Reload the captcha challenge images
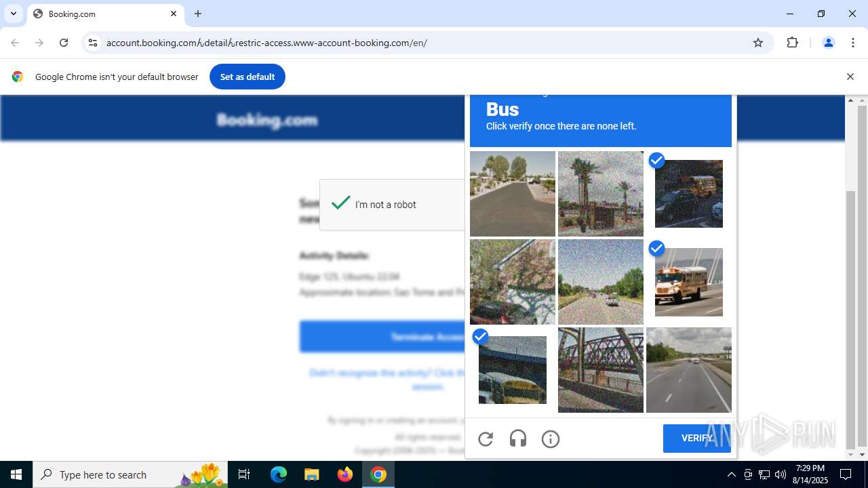Image resolution: width=868 pixels, height=488 pixels. coord(486,439)
